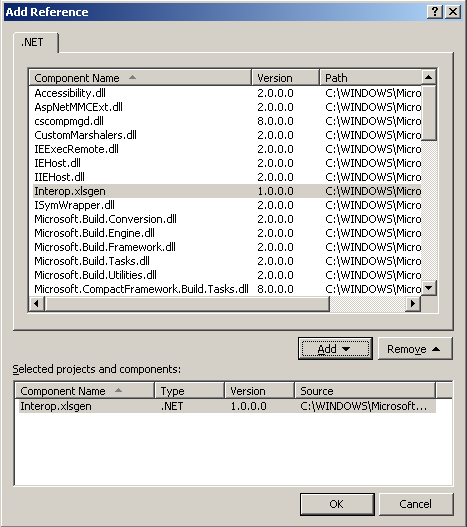
Task: Confirm the dialog with OK
Action: [x=337, y=504]
